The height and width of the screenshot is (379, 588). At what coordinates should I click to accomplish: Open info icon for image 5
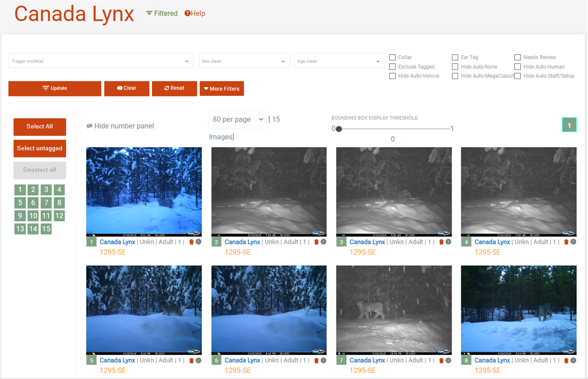tap(198, 360)
